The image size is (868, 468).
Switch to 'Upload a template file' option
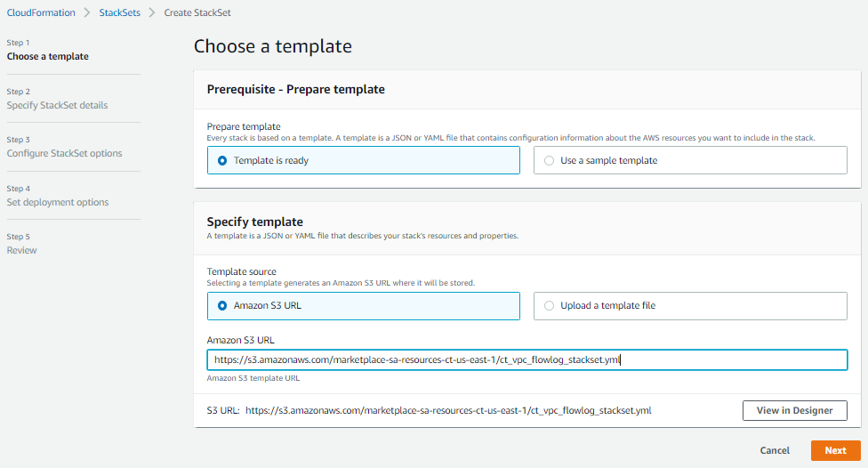tap(549, 305)
